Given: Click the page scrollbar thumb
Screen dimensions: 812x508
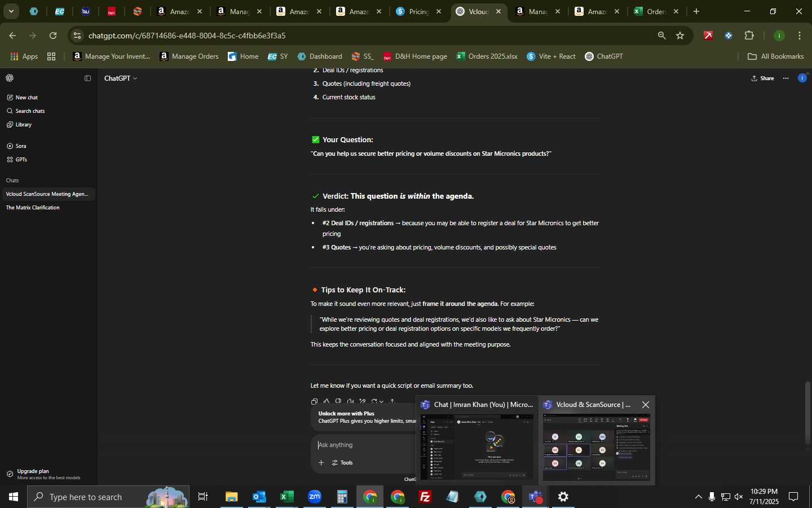Looking at the screenshot, I should tap(807, 413).
